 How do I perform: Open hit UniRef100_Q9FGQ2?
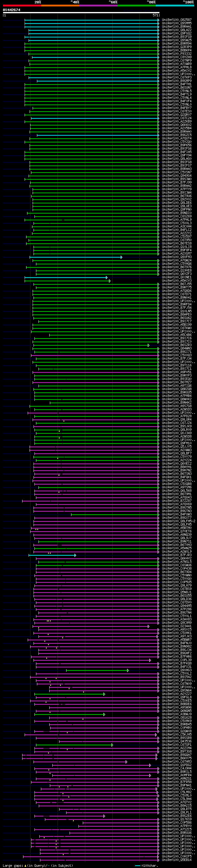(x=177, y=33)
